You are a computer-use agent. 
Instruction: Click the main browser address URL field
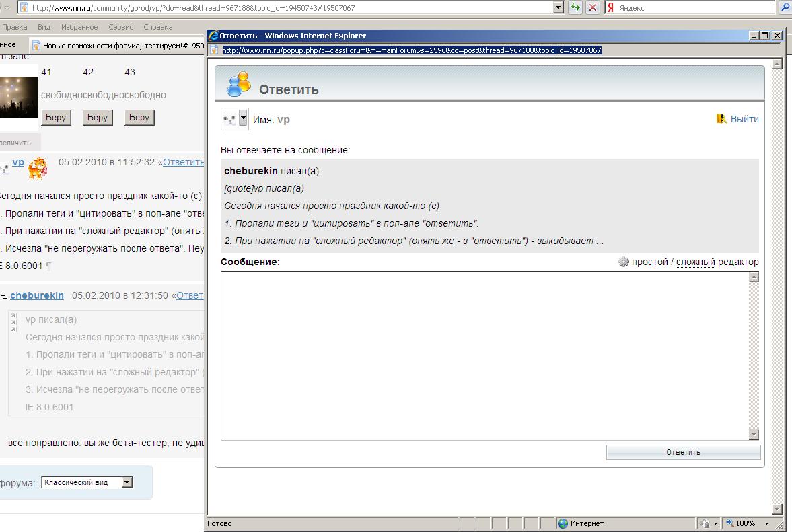pos(291,7)
